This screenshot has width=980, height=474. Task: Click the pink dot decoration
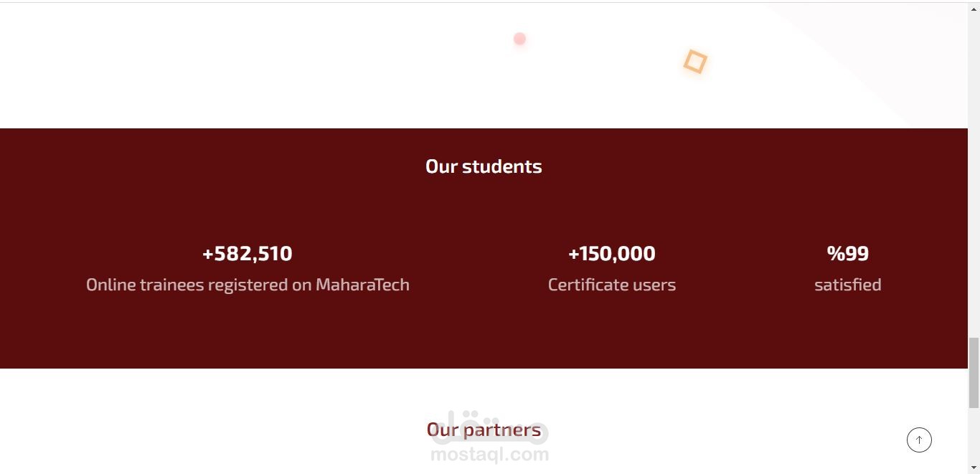(519, 39)
